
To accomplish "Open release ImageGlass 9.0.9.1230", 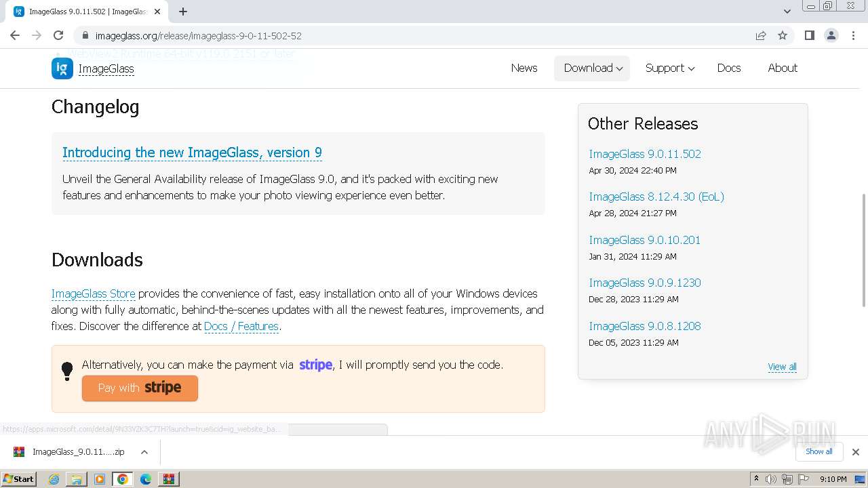I will click(645, 283).
